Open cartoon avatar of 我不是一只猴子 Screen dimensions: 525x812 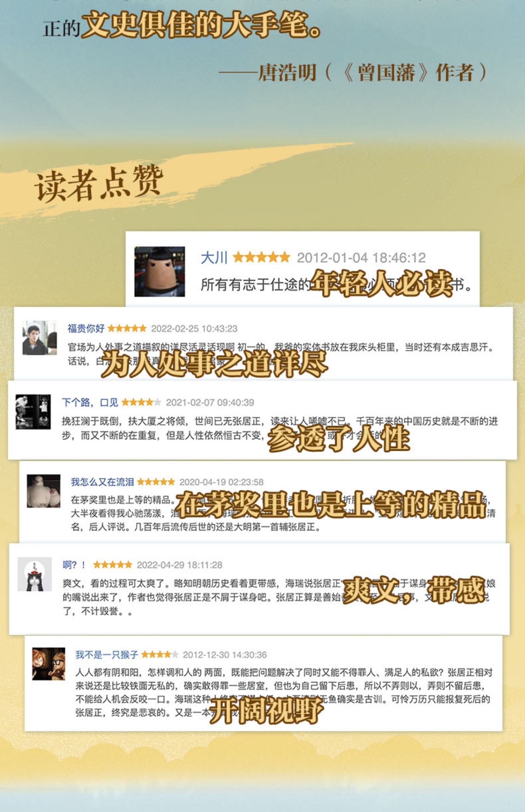coord(49,664)
